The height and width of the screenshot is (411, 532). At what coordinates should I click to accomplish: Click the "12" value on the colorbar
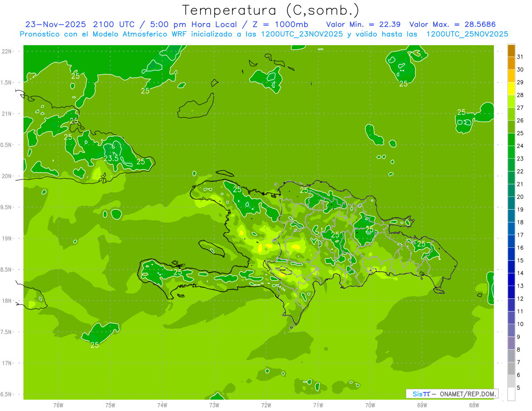[x=520, y=299]
